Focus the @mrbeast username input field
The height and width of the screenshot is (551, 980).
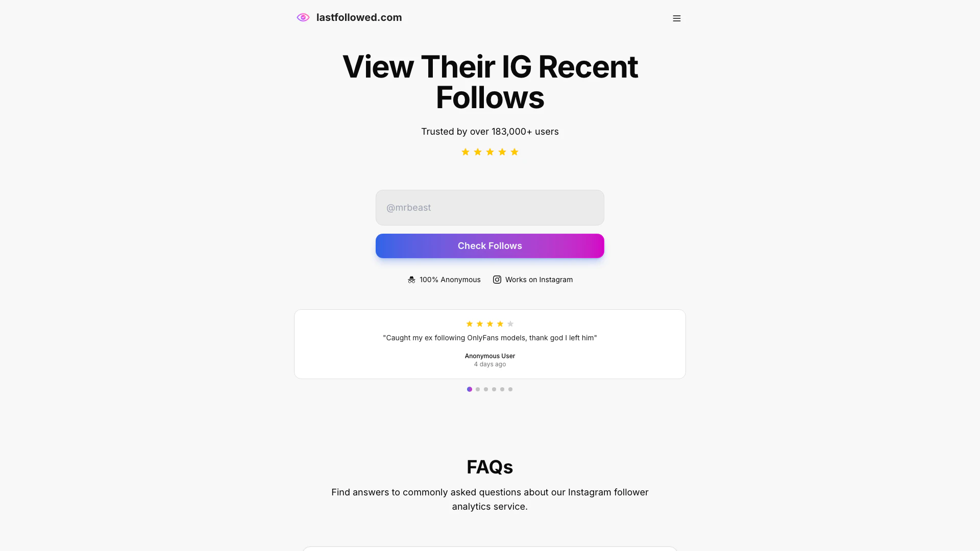click(x=490, y=208)
